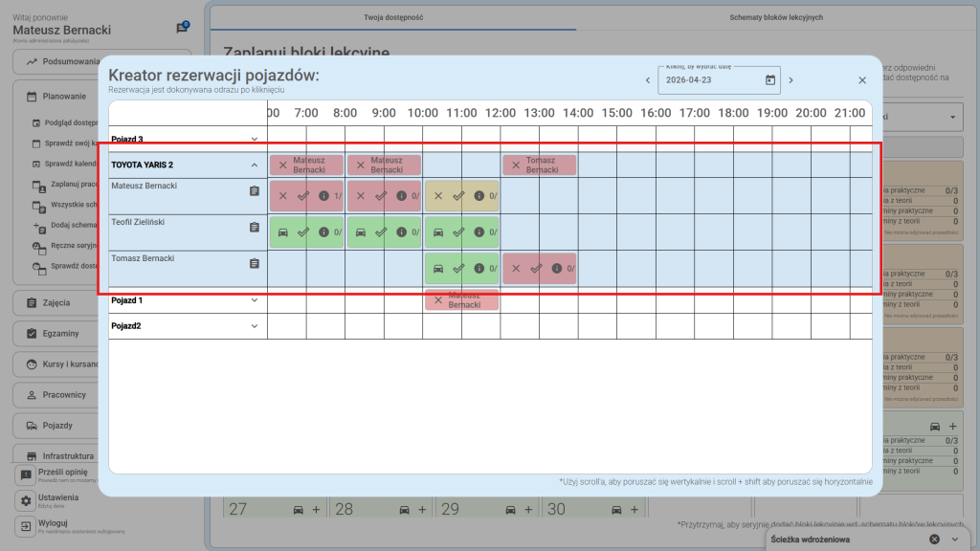Screen dimensions: 980x551
Task: Go to next day with right arrow
Action: [791, 80]
